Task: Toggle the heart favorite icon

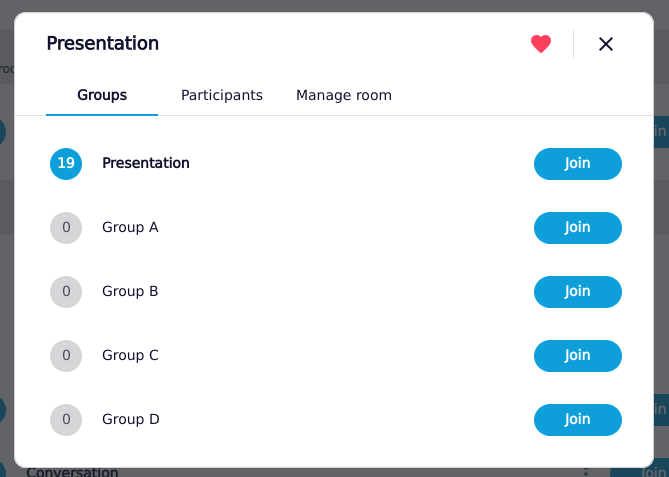Action: coord(541,44)
